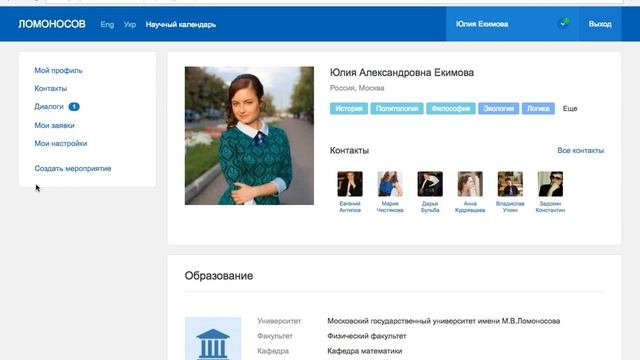Open Анна Кудрявцева contact avatar
The width and height of the screenshot is (640, 360).
470,184
